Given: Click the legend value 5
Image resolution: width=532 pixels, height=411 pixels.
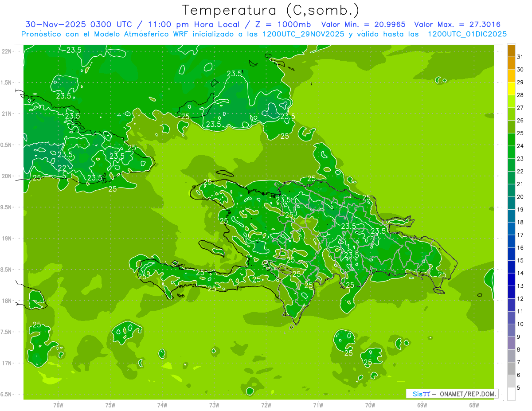Looking at the screenshot, I should [519, 388].
